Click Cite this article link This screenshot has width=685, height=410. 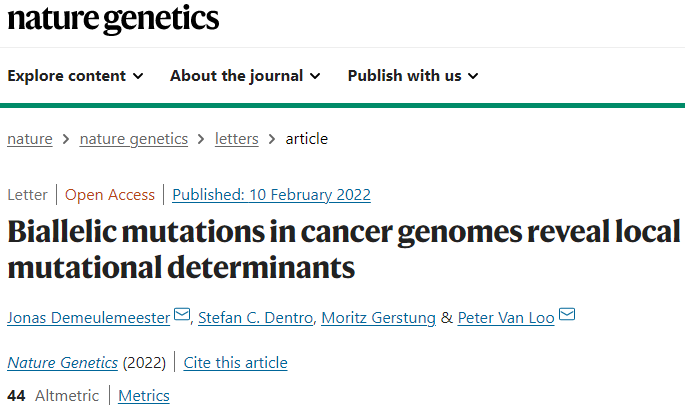click(x=235, y=363)
